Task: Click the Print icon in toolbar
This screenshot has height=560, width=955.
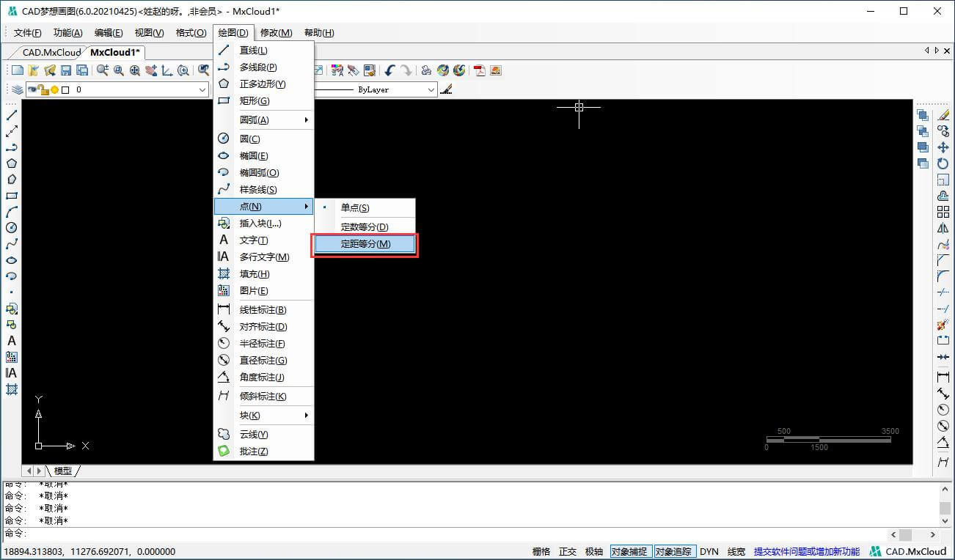Action: tap(426, 70)
